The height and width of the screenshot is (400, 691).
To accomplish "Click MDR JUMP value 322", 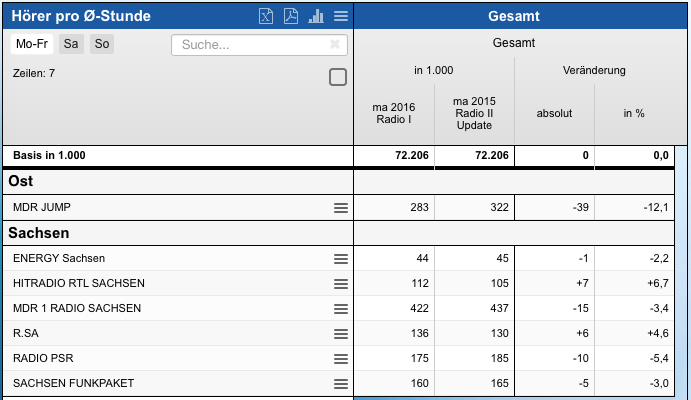I will tap(499, 207).
